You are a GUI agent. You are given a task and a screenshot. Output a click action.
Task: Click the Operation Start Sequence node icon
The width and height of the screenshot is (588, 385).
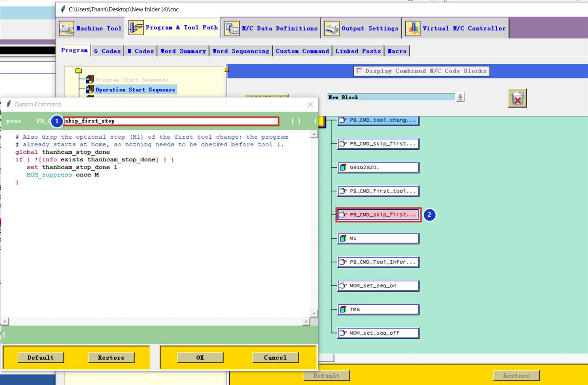(89, 90)
